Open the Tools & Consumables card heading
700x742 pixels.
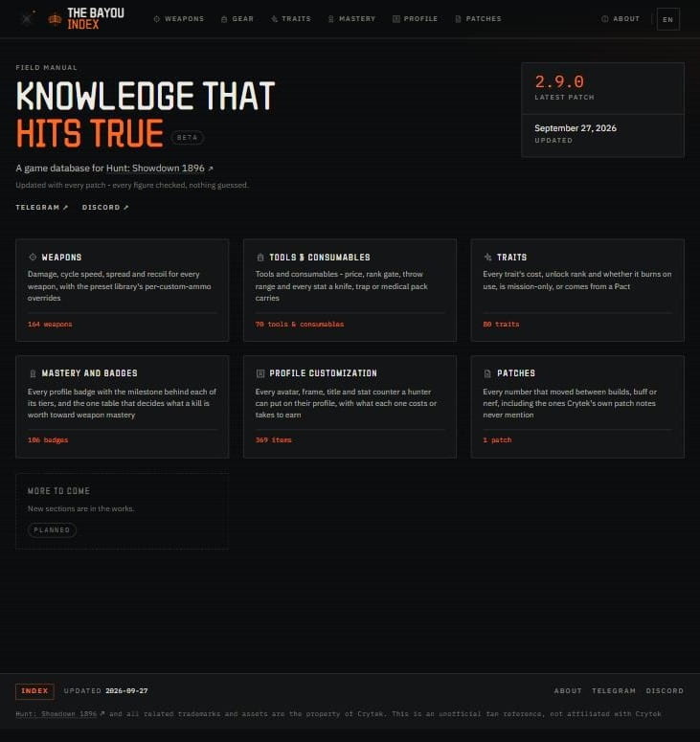pos(320,257)
